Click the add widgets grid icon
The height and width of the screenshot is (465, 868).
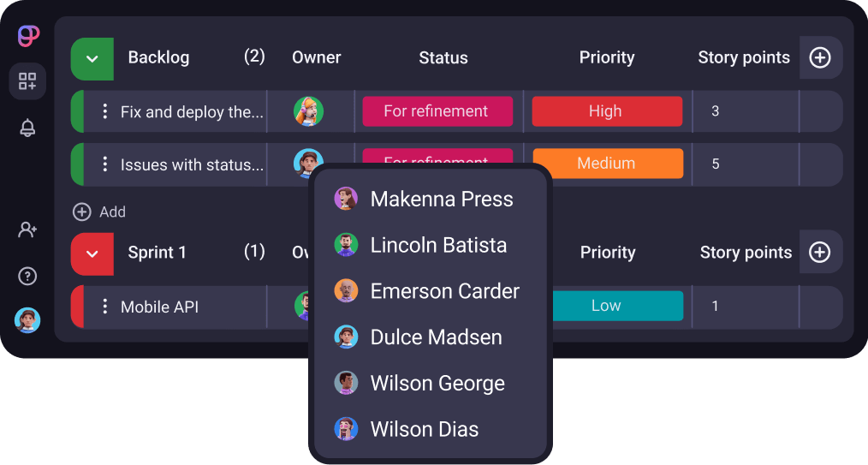27,81
